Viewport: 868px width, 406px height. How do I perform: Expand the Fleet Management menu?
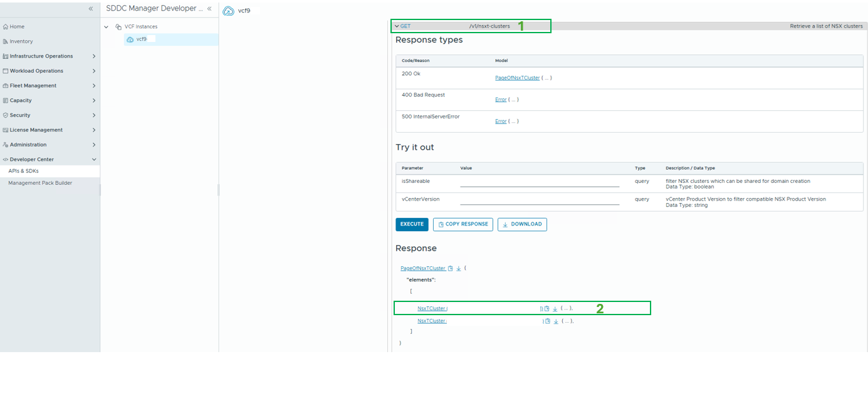click(94, 86)
